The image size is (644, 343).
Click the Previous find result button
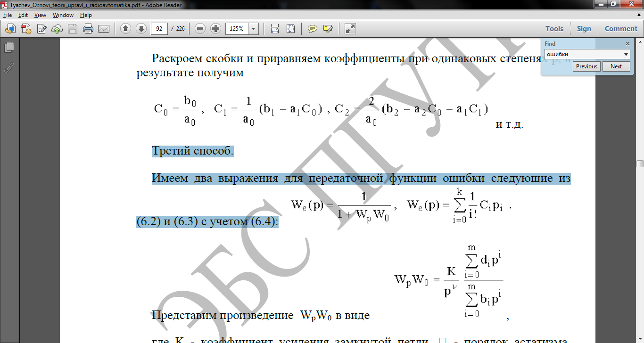[586, 66]
